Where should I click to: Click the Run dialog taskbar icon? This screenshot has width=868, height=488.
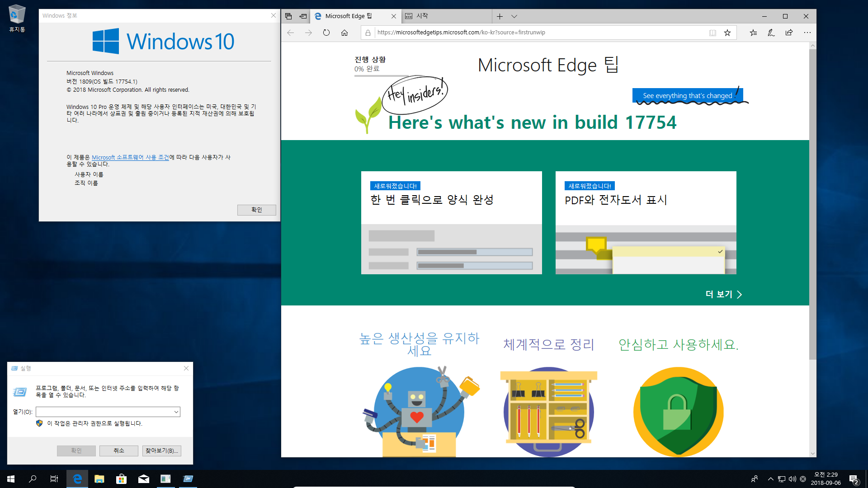pos(188,479)
